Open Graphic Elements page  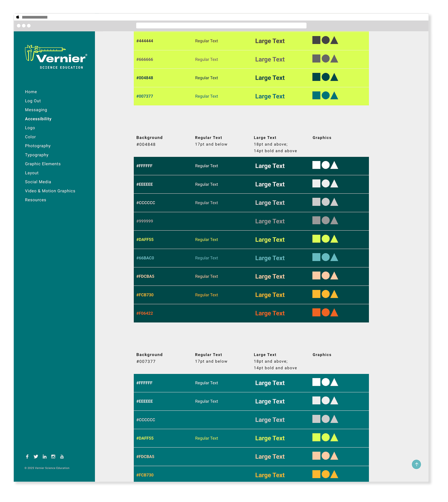point(43,164)
